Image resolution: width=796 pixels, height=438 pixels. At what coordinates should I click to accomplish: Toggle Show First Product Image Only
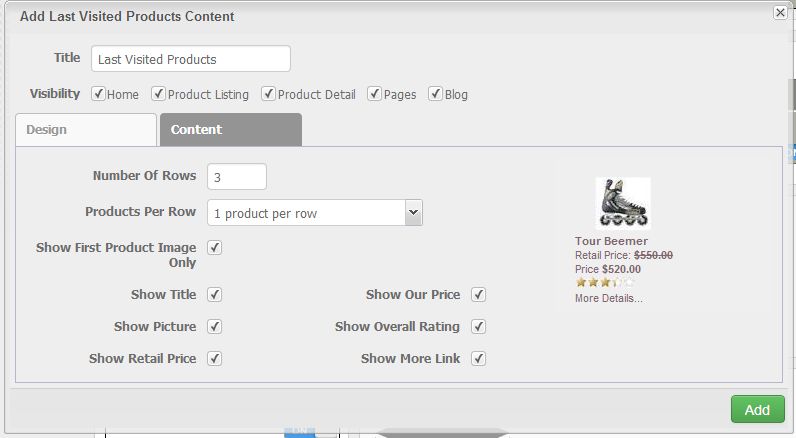pos(215,248)
